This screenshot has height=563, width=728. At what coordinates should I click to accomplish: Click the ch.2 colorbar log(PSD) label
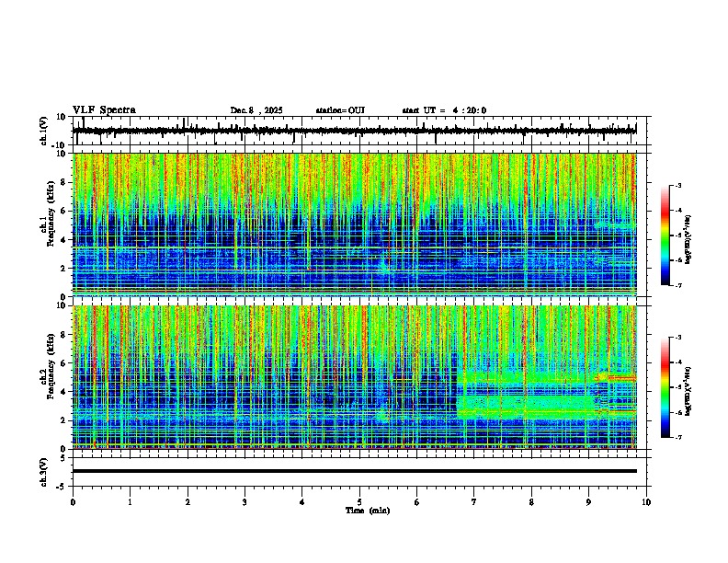(688, 391)
